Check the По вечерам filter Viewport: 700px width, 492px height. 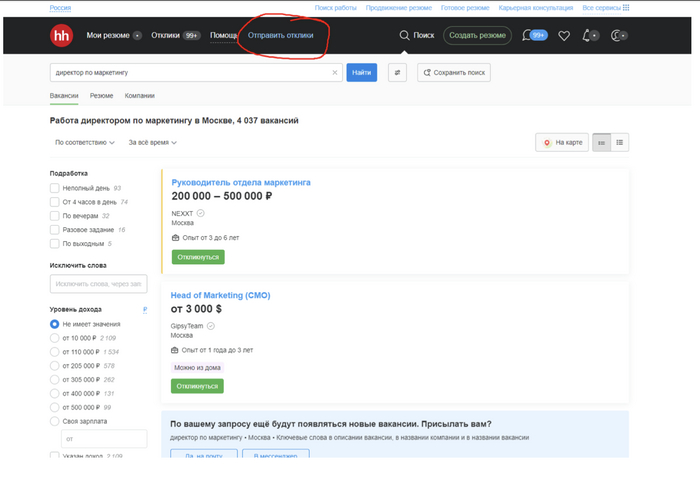55,216
